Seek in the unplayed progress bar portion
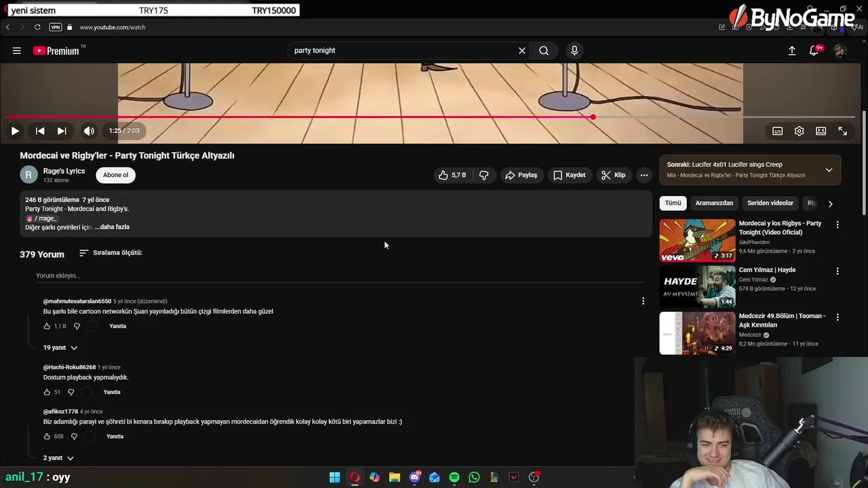The width and height of the screenshot is (868, 488). tap(726, 117)
